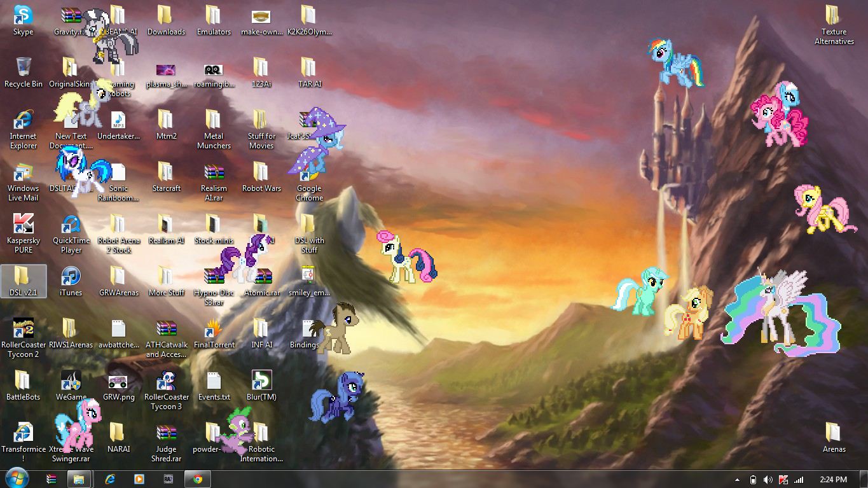Open the volume control in the tray

[x=768, y=480]
